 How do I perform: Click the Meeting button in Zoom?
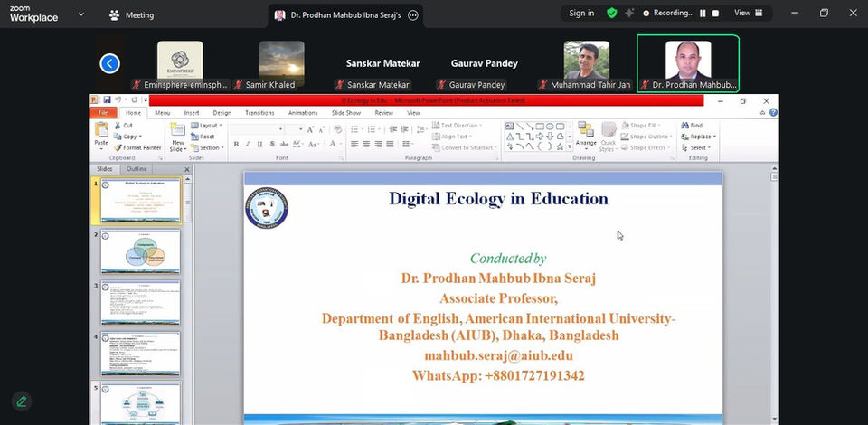pos(131,15)
